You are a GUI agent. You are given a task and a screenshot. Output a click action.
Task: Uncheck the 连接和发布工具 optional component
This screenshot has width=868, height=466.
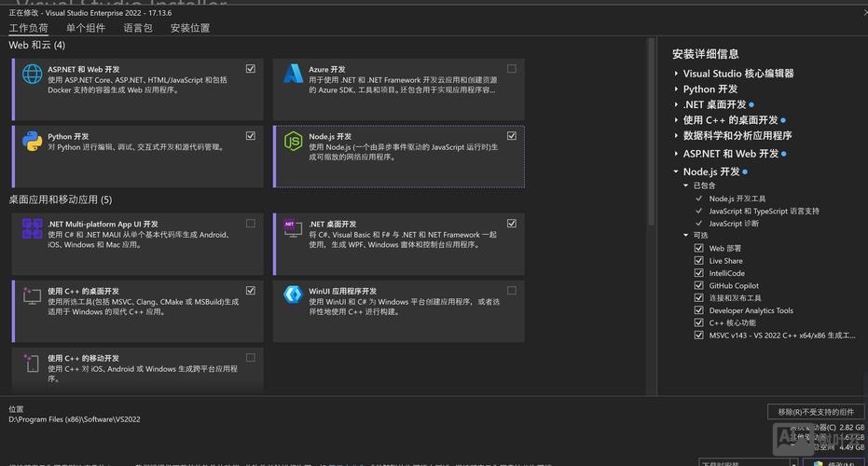point(698,297)
